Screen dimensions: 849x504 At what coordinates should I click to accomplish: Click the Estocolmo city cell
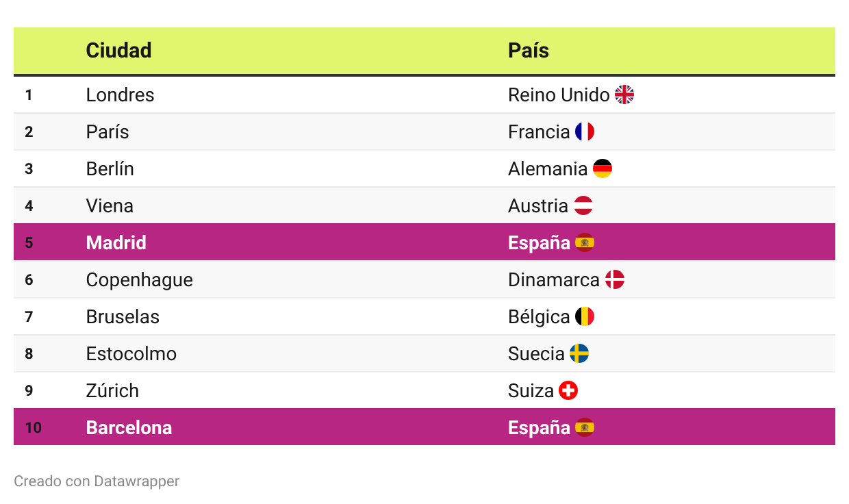[x=131, y=353]
